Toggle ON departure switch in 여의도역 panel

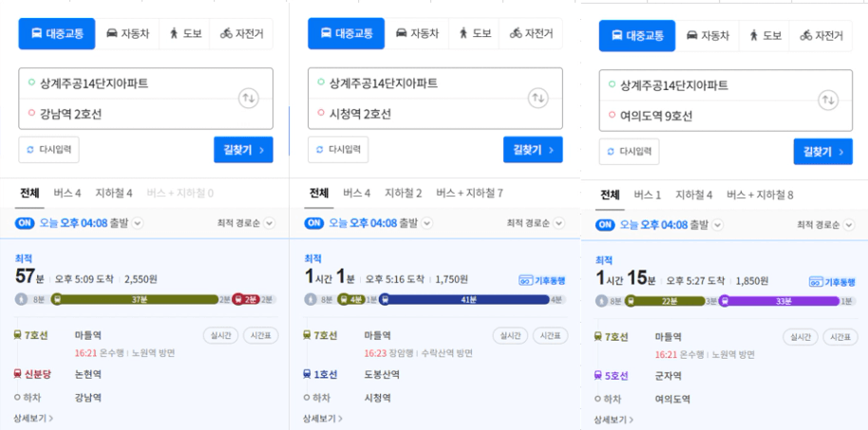click(605, 225)
